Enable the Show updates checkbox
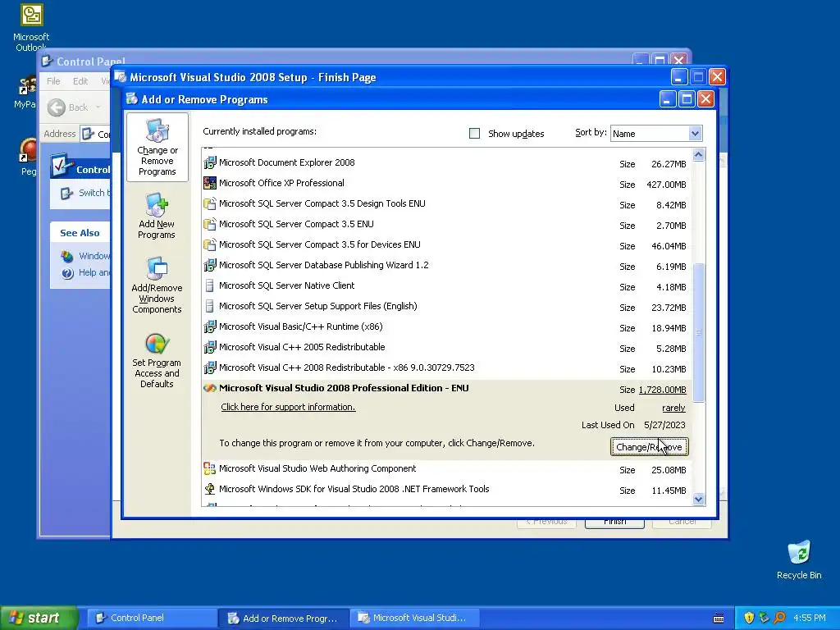This screenshot has height=630, width=840. coord(475,134)
